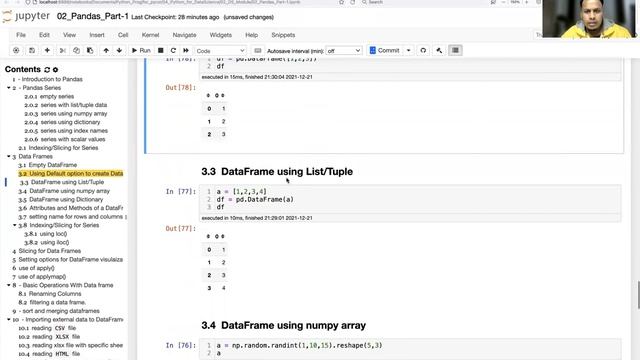The height and width of the screenshot is (360, 640).
Task: Insert a cell below with plus icon
Action: [47, 51]
